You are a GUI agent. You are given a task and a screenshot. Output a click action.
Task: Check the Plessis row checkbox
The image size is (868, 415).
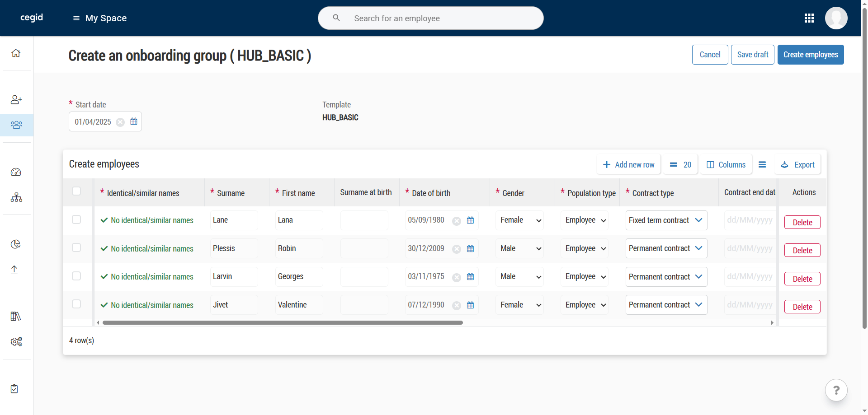(x=76, y=247)
